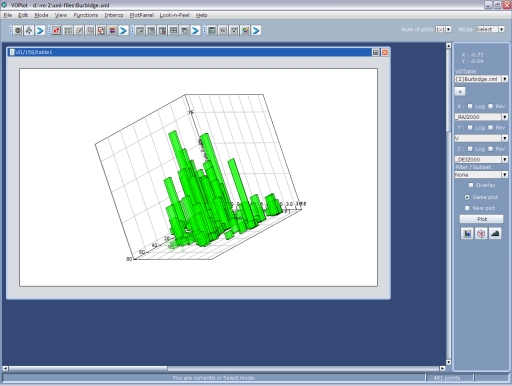The width and height of the screenshot is (512, 386).
Task: Click the 481 points status text
Action: 447,378
